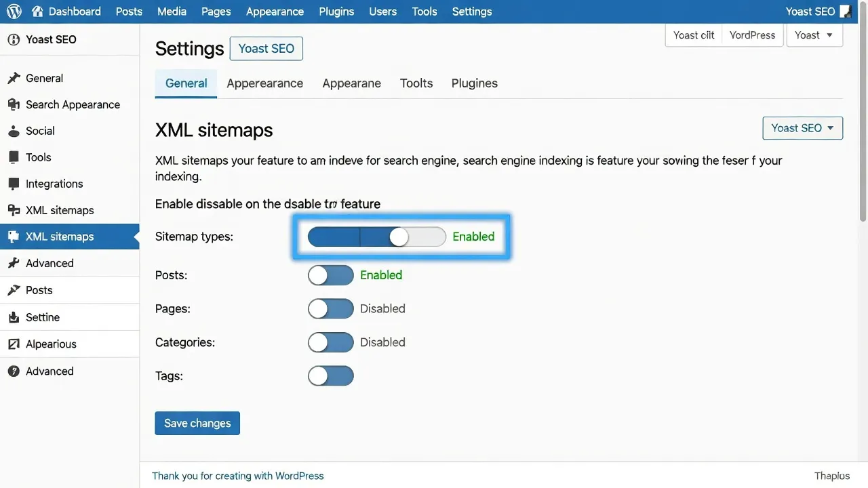Open Media in the admin bar

click(172, 12)
